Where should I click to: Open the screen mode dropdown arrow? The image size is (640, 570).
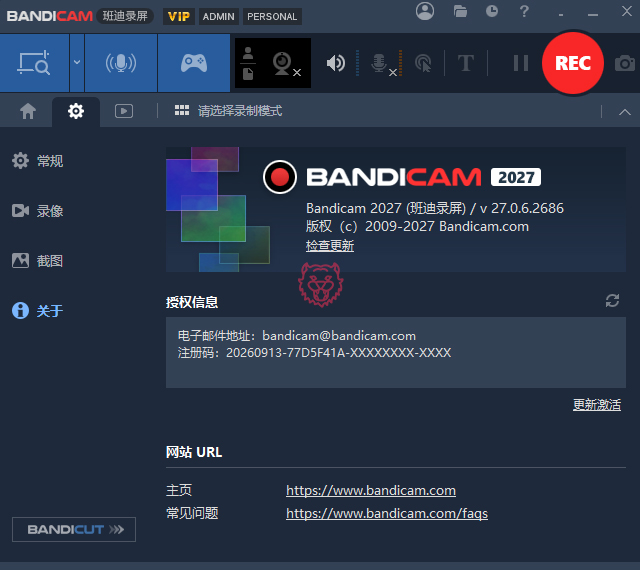77,63
